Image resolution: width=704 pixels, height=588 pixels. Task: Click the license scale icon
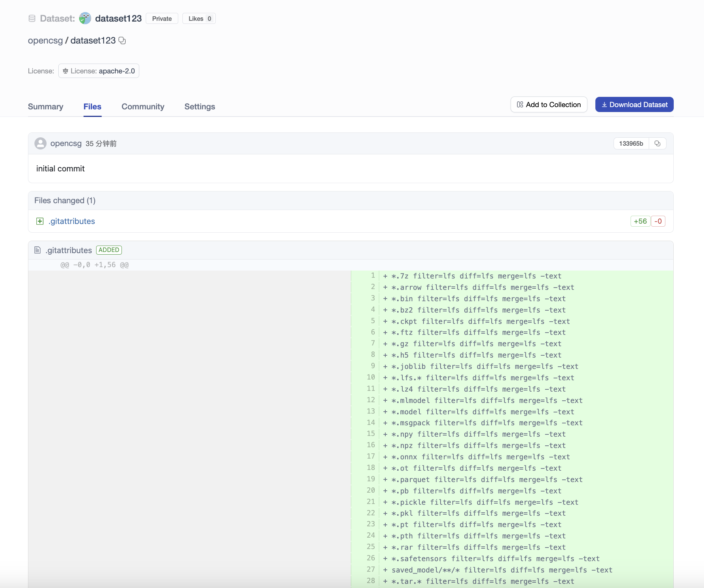(65, 71)
